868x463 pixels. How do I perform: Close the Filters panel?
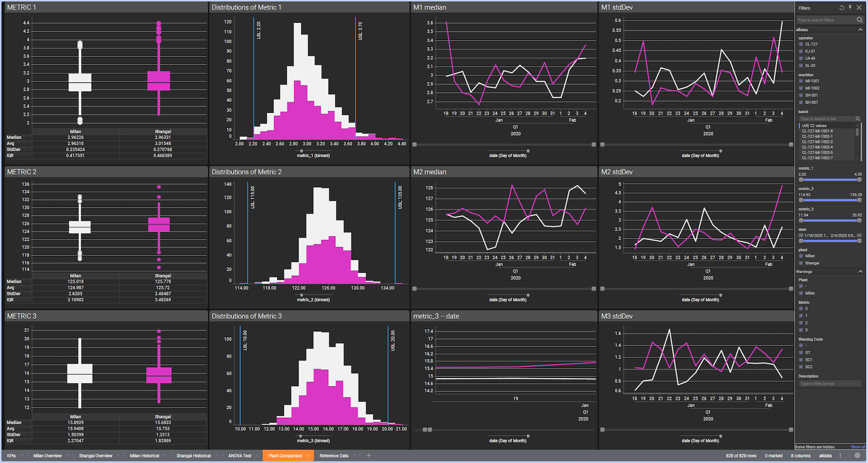coord(859,8)
